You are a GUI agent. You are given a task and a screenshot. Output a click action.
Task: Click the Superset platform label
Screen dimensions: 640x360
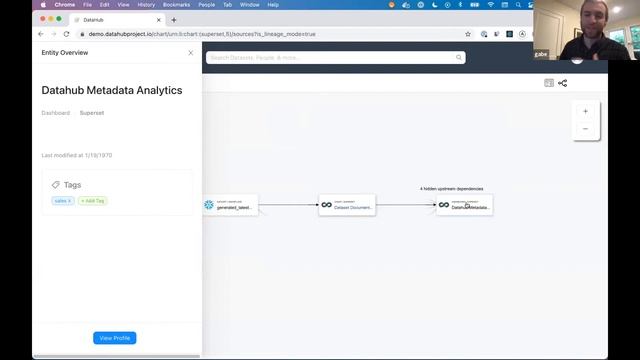(x=92, y=113)
